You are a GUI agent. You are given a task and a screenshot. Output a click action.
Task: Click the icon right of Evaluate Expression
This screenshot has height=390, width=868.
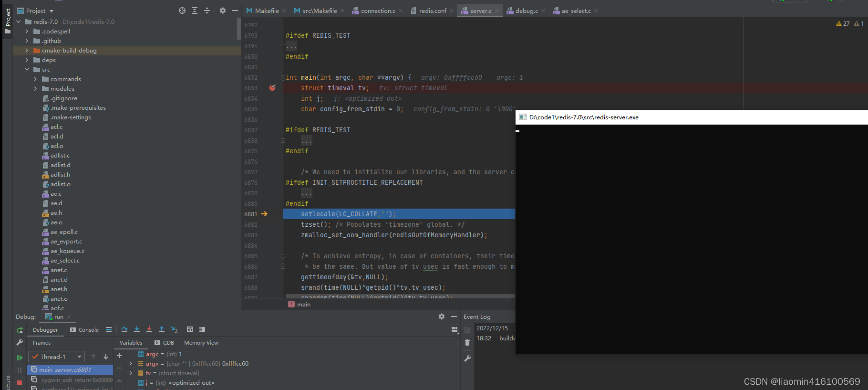point(202,329)
